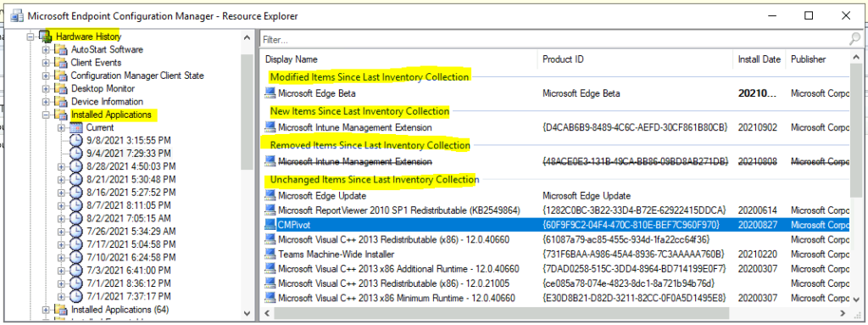Click the Teams Machine-Wide Installer icon
Image resolution: width=868 pixels, height=325 pixels.
click(x=270, y=254)
